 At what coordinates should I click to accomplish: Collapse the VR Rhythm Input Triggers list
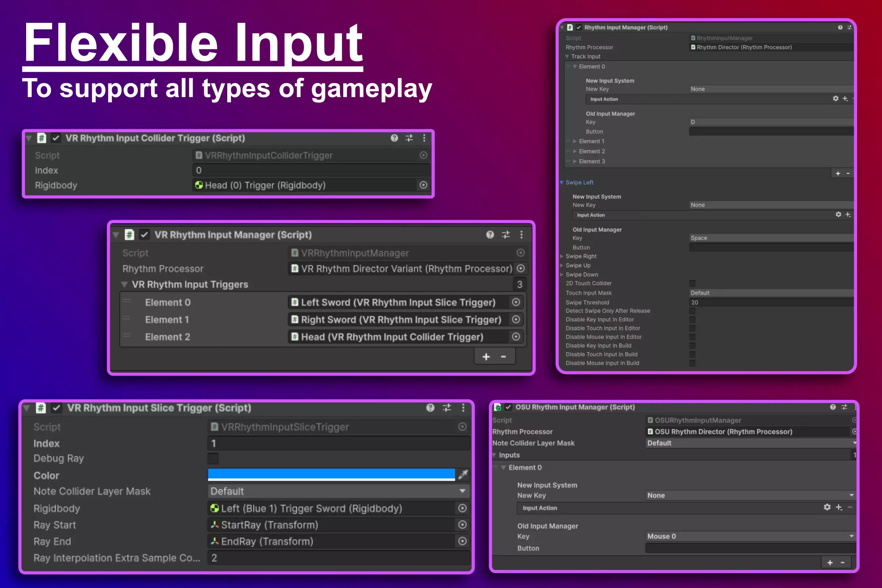[x=125, y=284]
